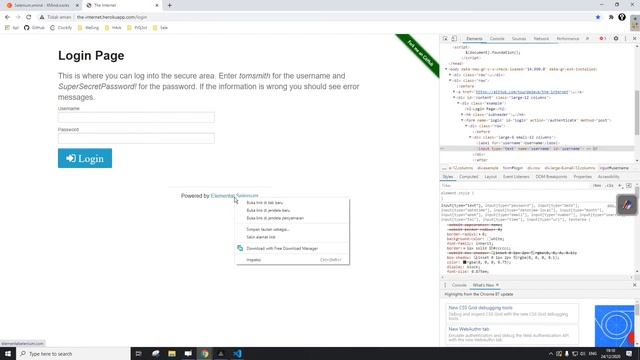Open the DevTools three-dot customize menu

point(625,38)
